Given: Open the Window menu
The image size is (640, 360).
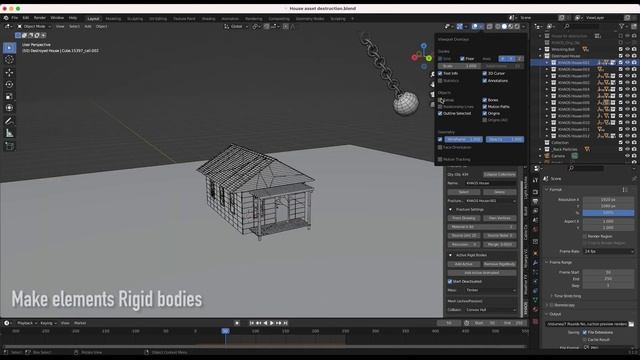Looking at the screenshot, I should (x=57, y=18).
